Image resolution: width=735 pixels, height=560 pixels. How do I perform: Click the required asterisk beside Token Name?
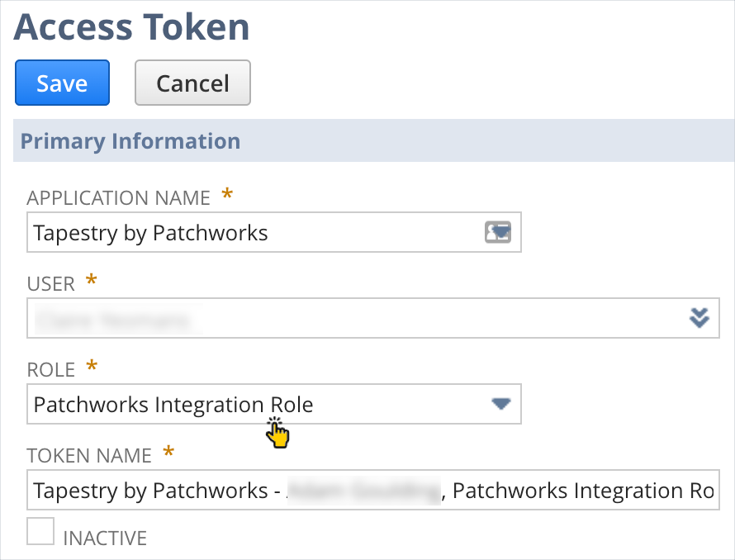[x=168, y=453]
